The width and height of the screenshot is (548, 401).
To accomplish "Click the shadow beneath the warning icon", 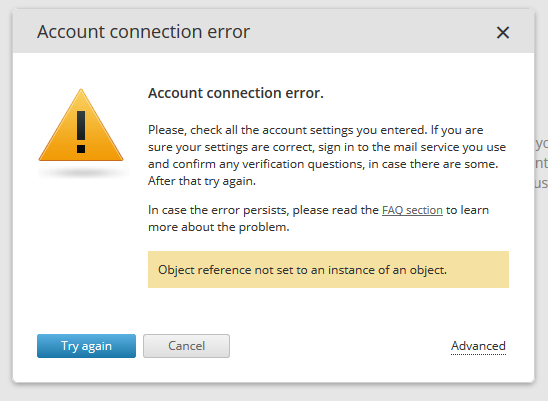I will point(83,172).
